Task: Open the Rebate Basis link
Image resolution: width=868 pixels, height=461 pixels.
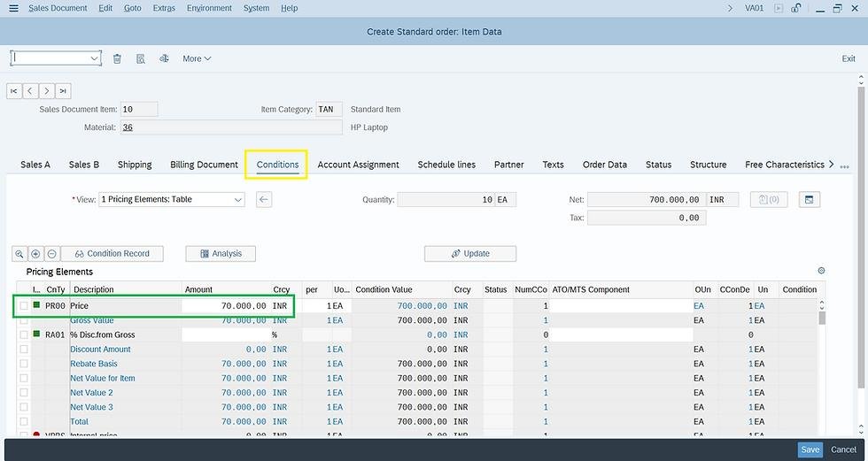Action: click(94, 364)
